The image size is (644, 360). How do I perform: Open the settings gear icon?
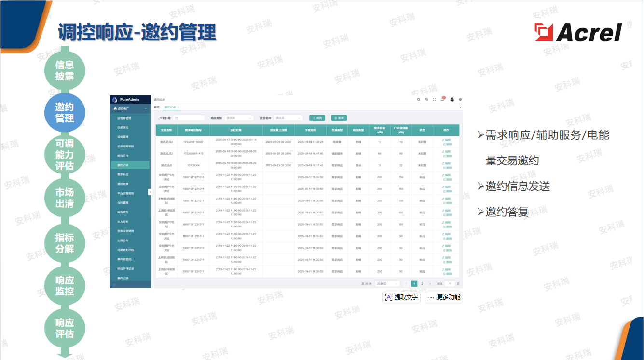click(x=460, y=100)
